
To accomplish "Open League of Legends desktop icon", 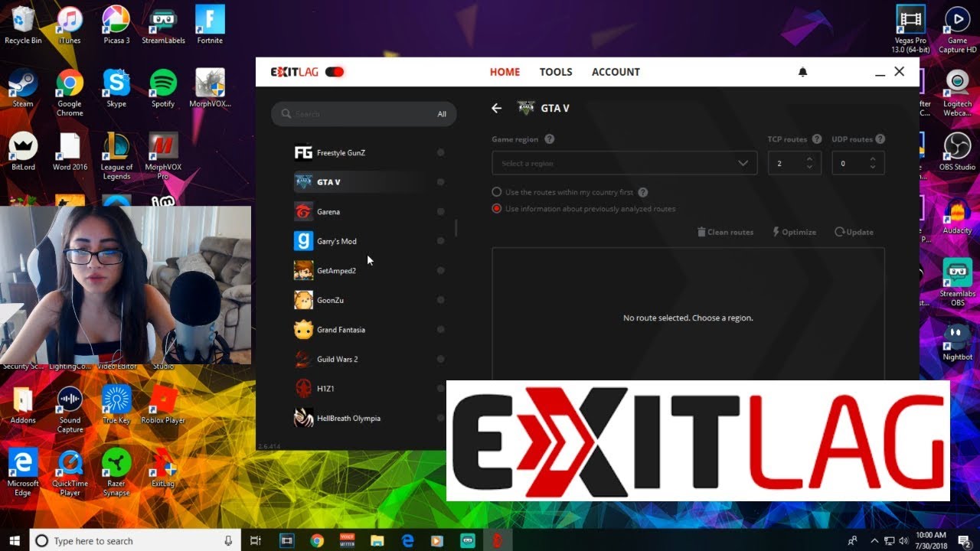I will click(x=116, y=156).
